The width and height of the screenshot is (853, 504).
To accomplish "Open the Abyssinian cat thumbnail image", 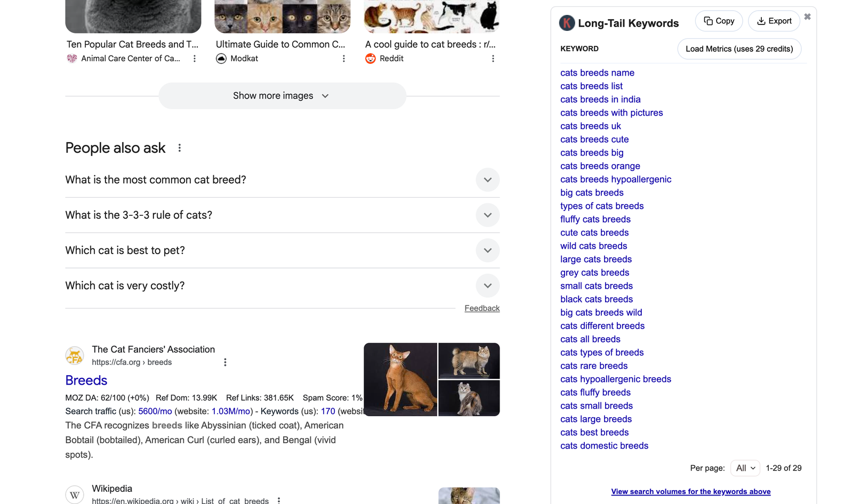I will click(400, 379).
